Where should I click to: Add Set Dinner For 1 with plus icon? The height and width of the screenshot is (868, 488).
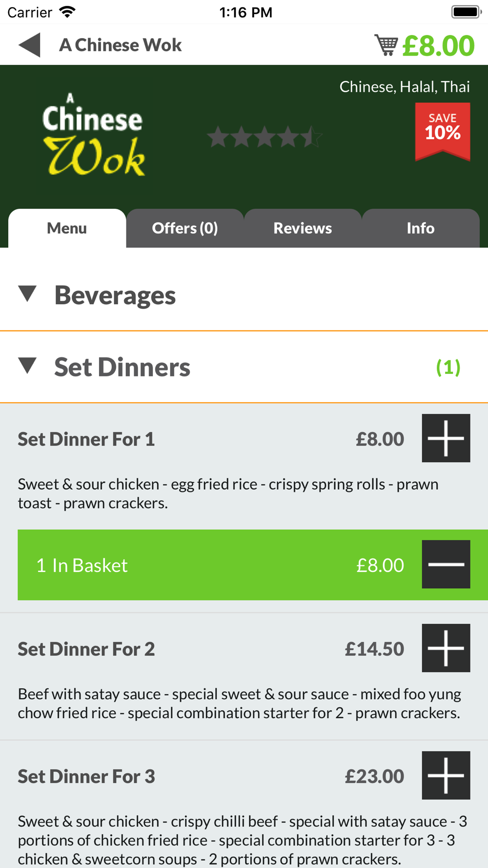tap(446, 438)
